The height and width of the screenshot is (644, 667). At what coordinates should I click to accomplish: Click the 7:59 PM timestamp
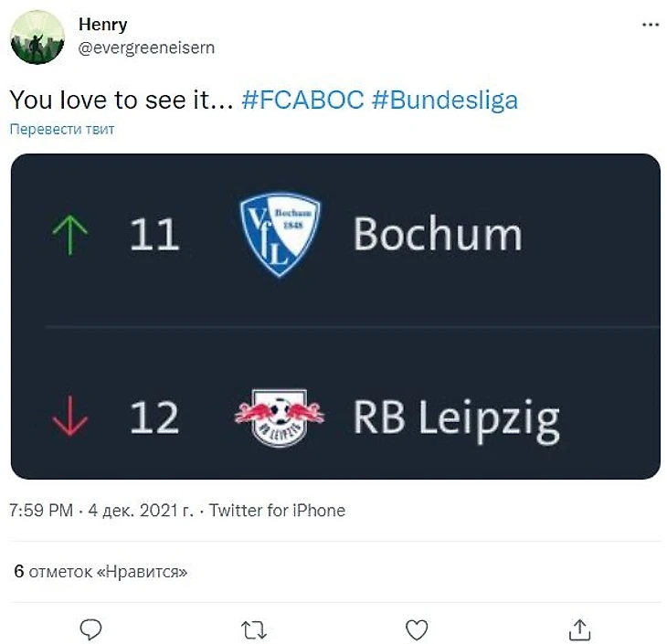coord(41,511)
